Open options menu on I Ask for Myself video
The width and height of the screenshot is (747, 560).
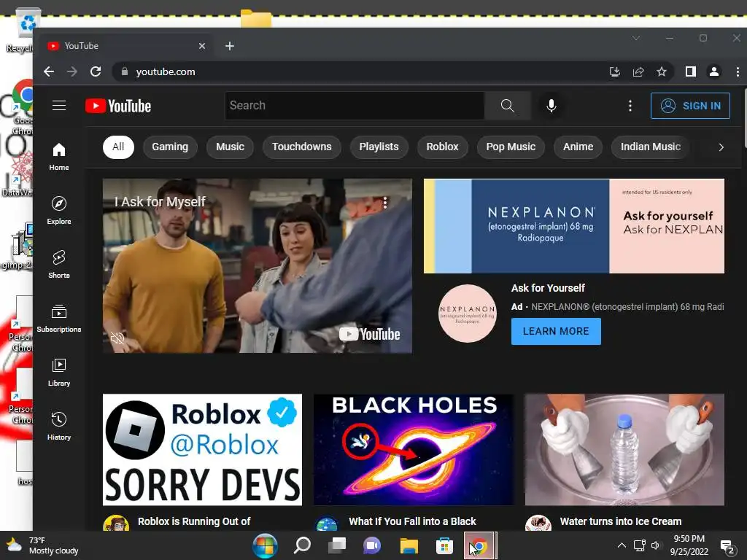385,203
